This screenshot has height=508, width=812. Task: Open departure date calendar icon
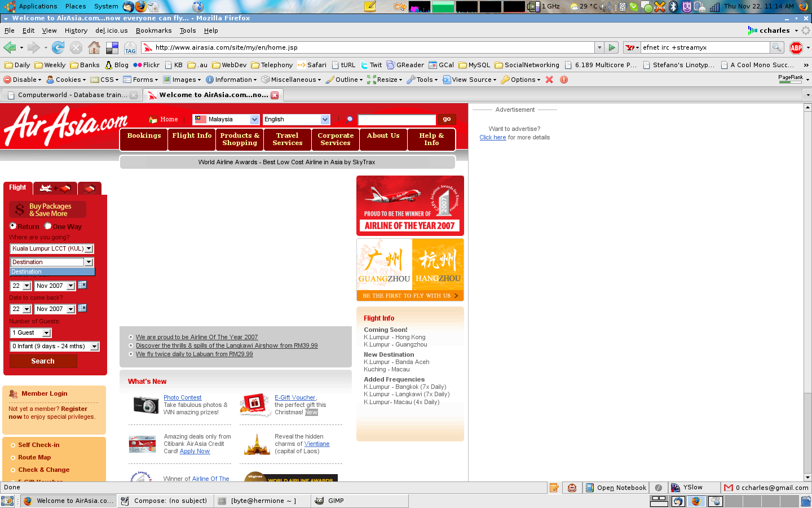click(x=82, y=285)
